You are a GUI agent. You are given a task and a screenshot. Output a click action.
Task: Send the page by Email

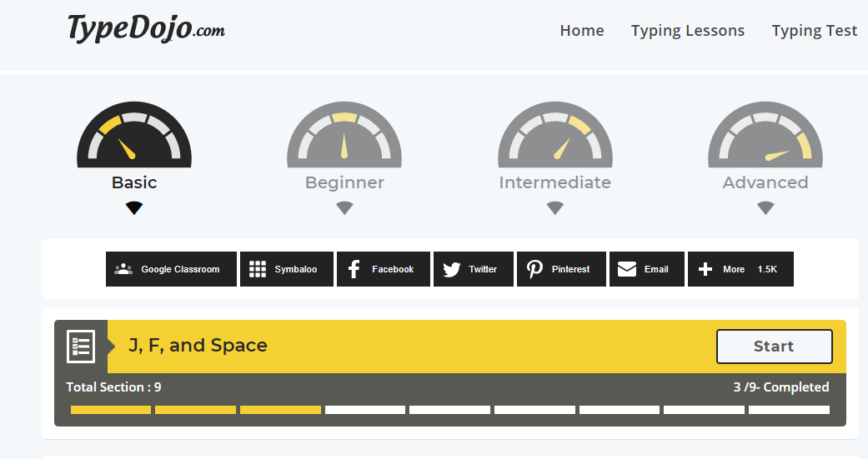pyautogui.click(x=647, y=269)
